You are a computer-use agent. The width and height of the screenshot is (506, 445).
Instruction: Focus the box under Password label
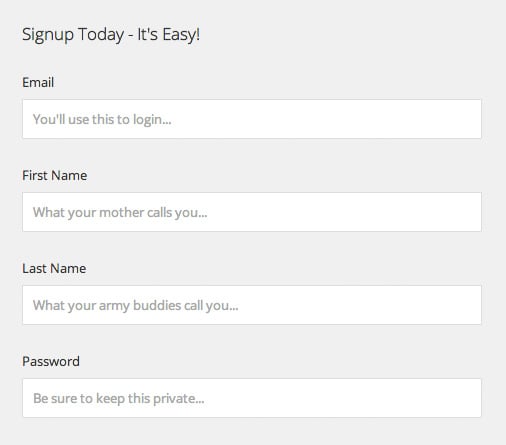tap(252, 398)
